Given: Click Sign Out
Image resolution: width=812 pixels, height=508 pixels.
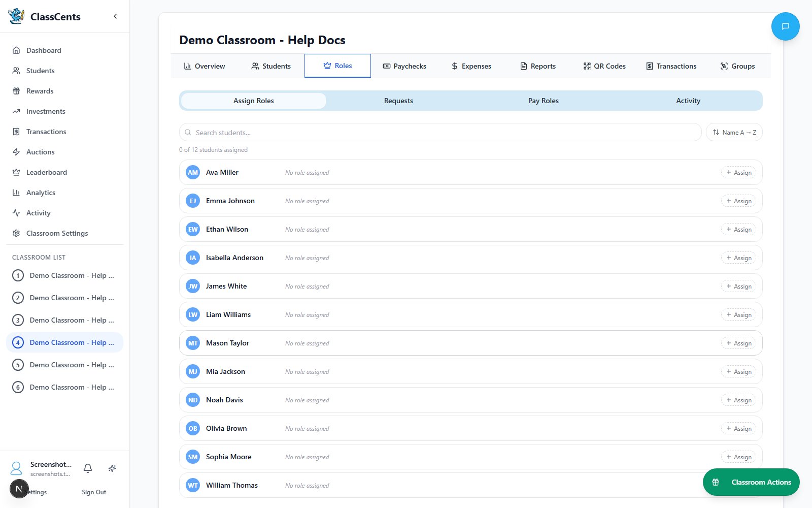Looking at the screenshot, I should [x=94, y=492].
